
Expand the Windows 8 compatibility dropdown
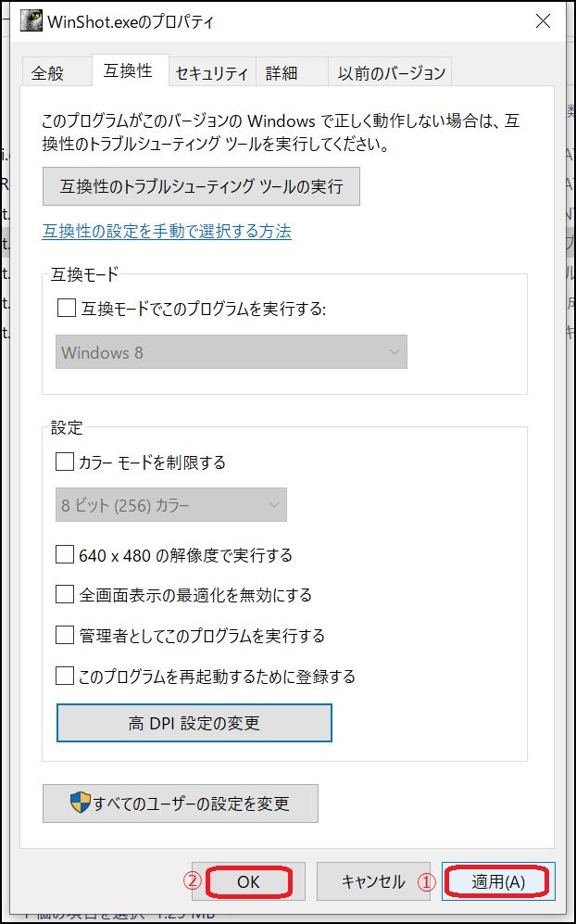pyautogui.click(x=232, y=352)
